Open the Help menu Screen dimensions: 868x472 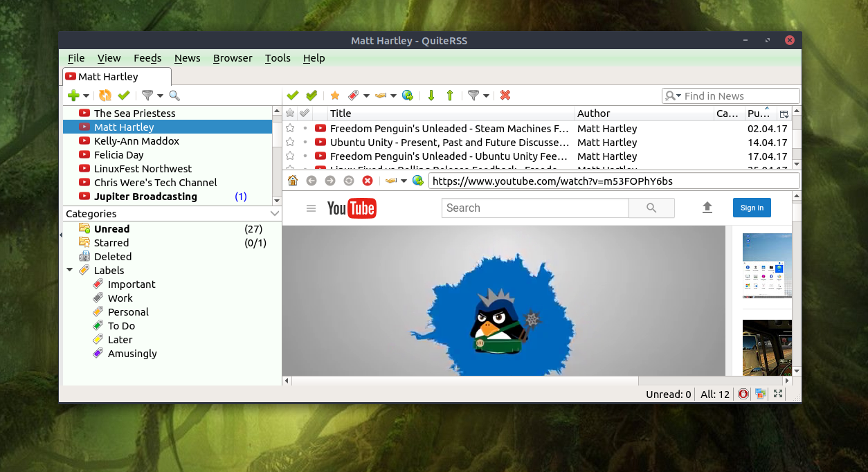[314, 58]
